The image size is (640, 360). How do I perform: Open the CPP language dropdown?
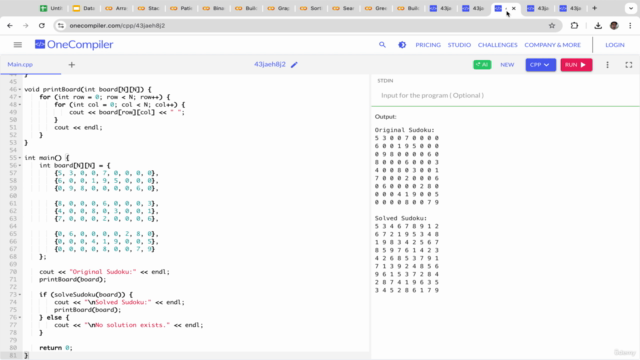540,64
